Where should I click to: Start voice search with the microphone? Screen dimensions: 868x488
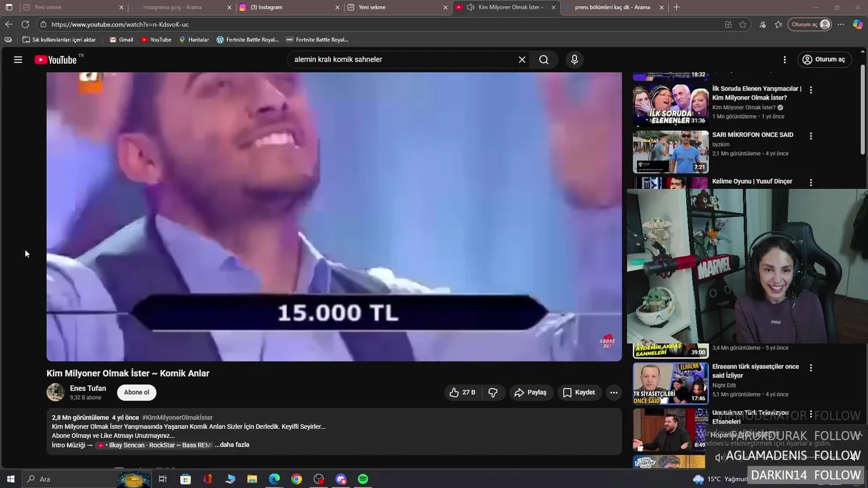(574, 60)
